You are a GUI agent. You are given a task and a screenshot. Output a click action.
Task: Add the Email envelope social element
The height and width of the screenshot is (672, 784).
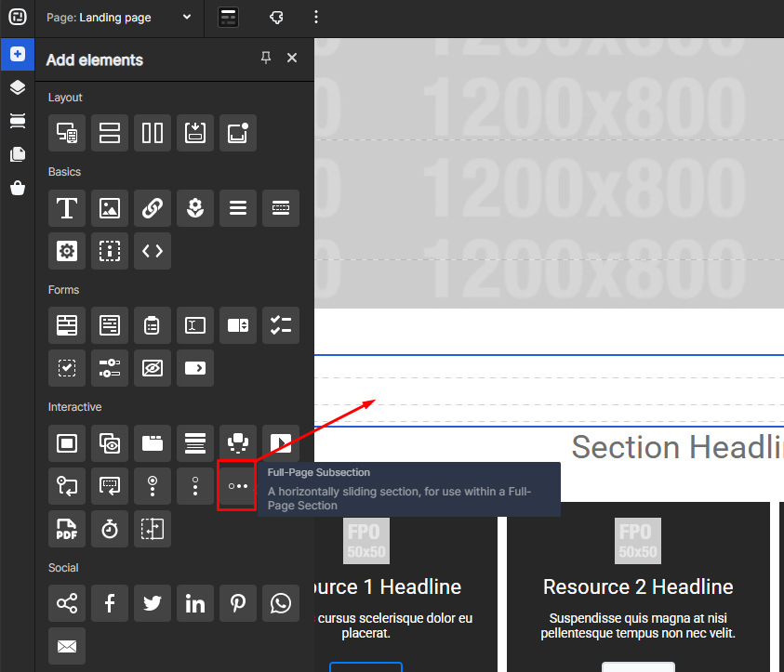point(67,646)
